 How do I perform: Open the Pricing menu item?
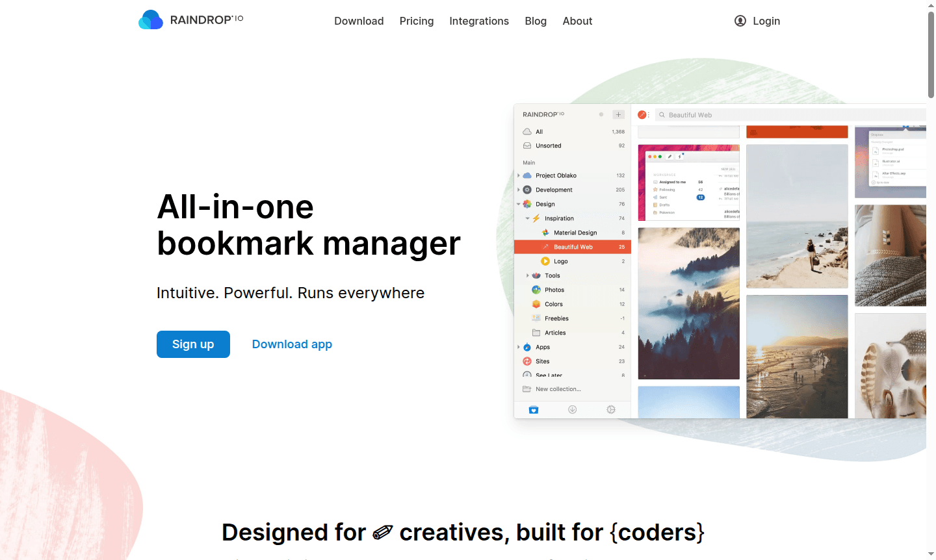(417, 21)
